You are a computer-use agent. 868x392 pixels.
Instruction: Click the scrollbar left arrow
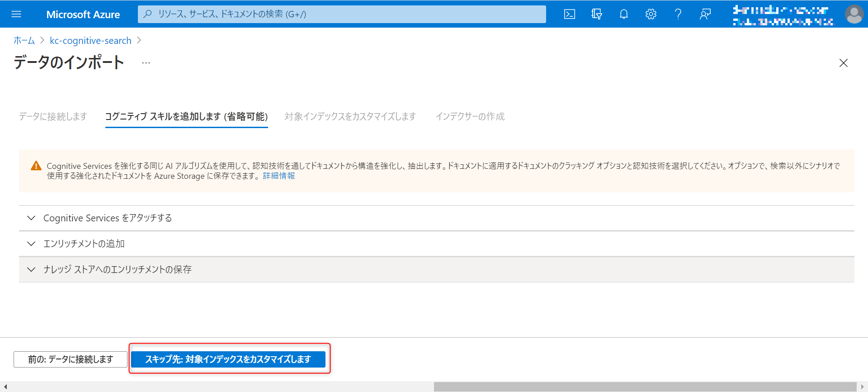pyautogui.click(x=5, y=387)
